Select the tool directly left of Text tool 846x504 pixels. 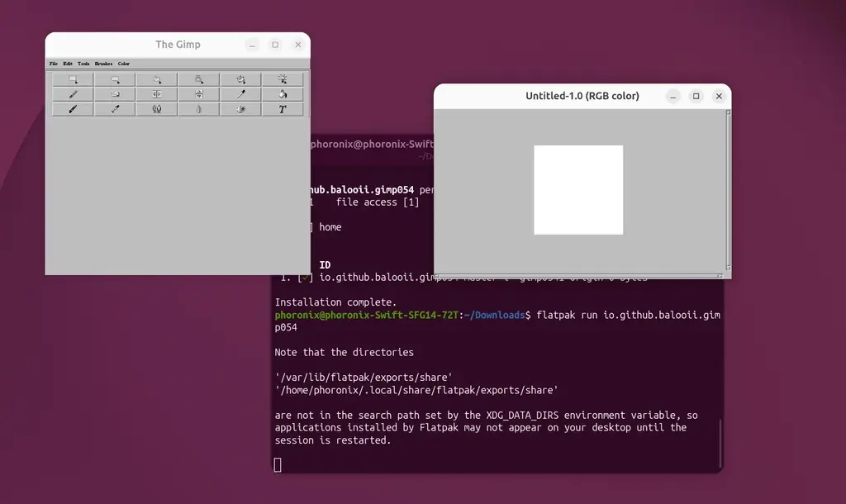click(241, 109)
